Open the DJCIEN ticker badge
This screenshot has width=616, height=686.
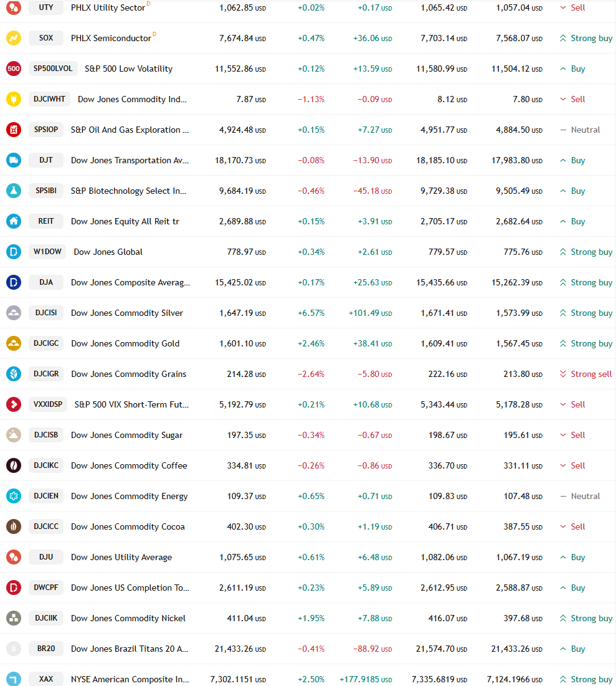tap(46, 496)
